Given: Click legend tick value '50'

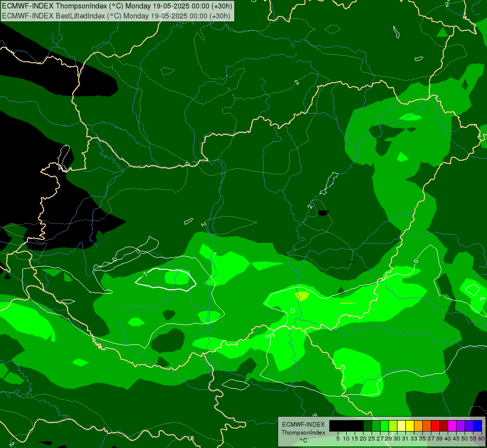Looking at the screenshot, I should coord(465,439).
